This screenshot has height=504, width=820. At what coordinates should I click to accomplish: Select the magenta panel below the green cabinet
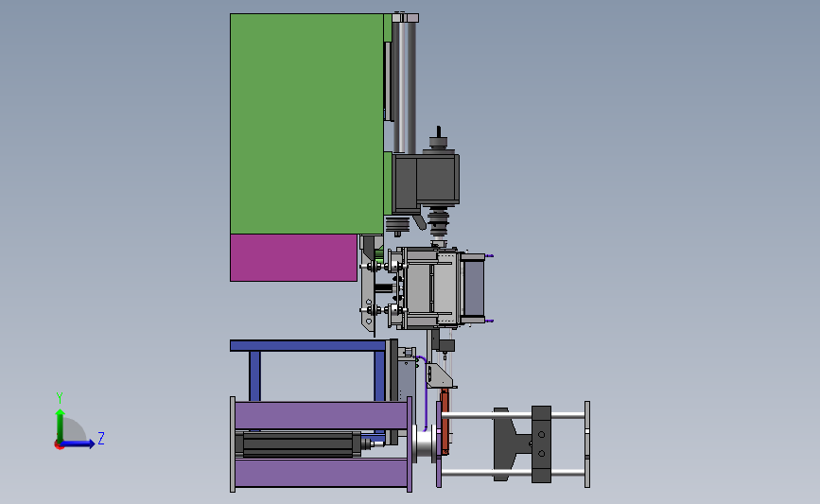(293, 258)
